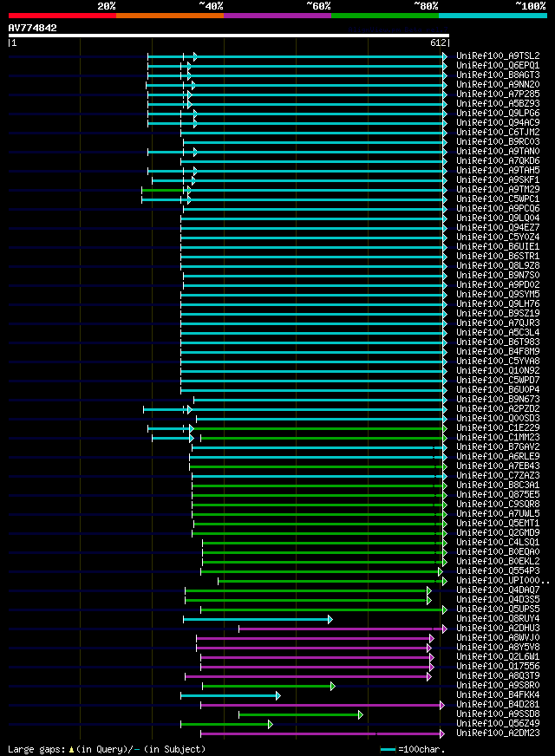The image size is (555, 756).
Task: Click the white AV774842 query sequence bar
Action: click(229, 36)
